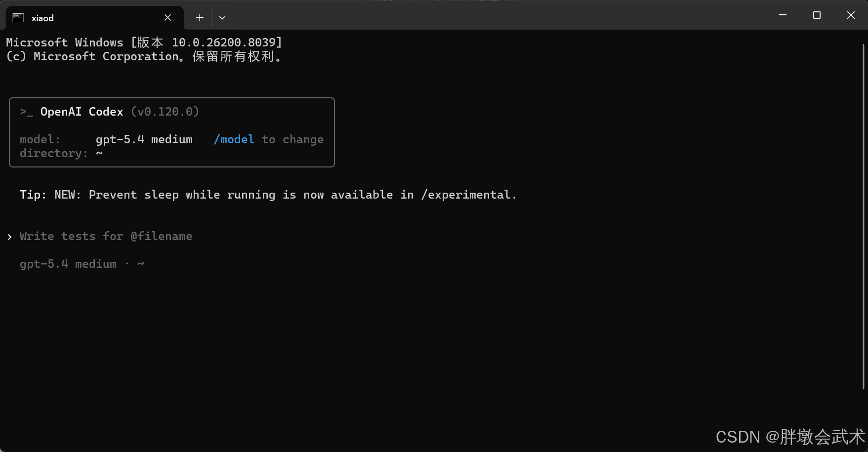Close the xiaod tab
This screenshot has height=452, width=868.
point(168,18)
